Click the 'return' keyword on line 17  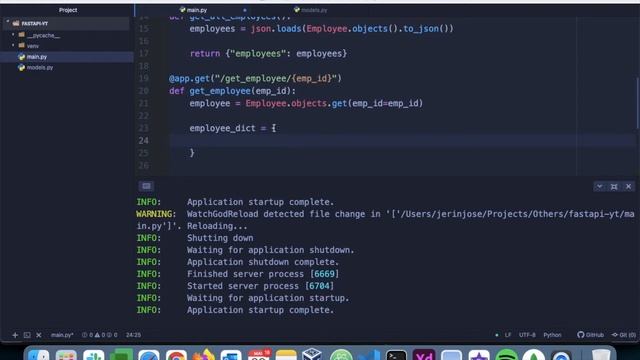tap(205, 53)
